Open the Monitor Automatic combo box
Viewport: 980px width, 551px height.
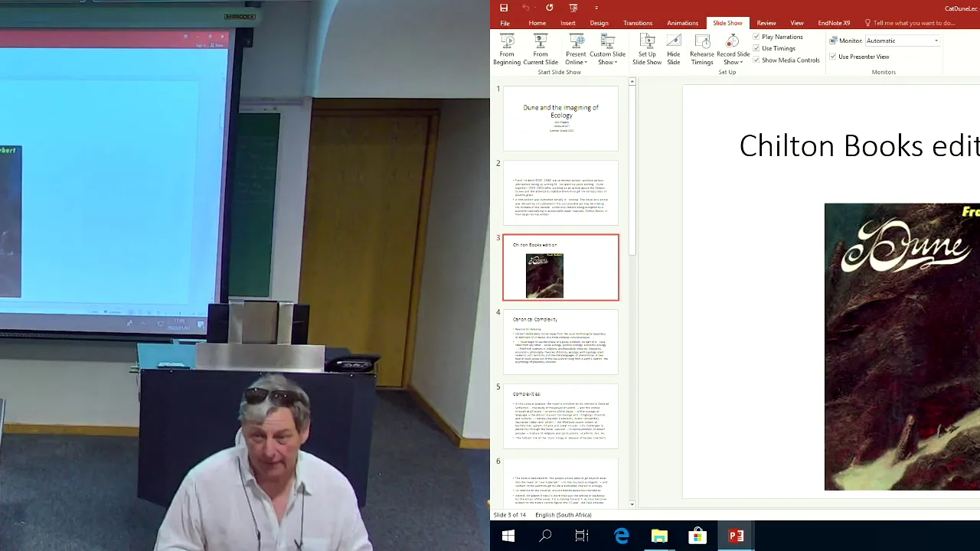pos(902,41)
